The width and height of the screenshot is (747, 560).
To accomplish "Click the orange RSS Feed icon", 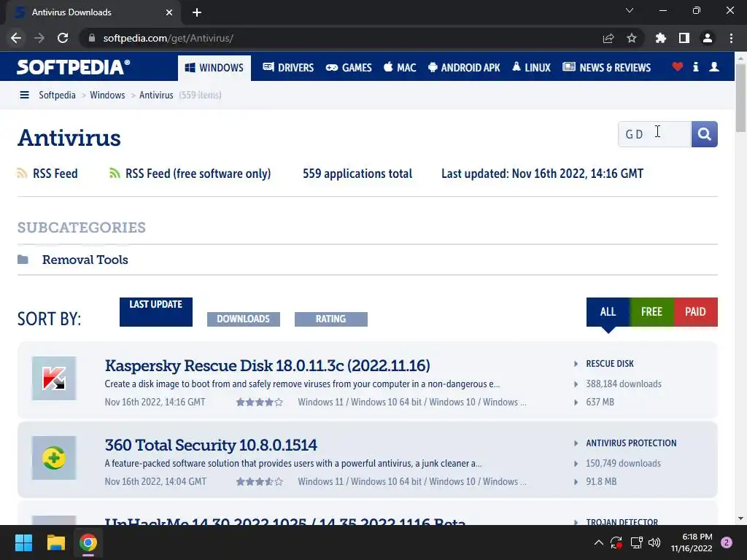I will pyautogui.click(x=22, y=174).
